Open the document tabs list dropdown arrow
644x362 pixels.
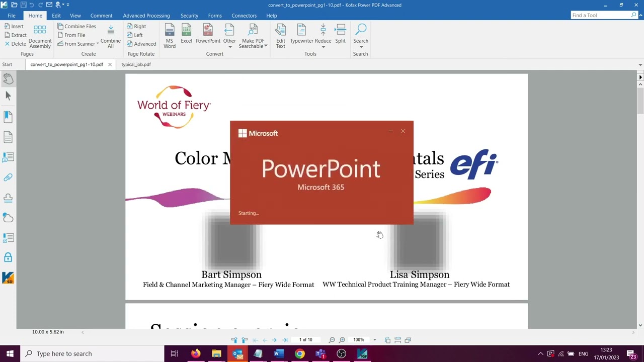(x=640, y=65)
